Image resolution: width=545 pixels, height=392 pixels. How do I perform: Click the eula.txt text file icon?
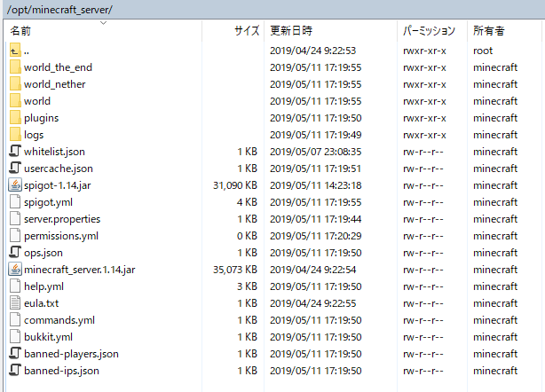coord(14,303)
